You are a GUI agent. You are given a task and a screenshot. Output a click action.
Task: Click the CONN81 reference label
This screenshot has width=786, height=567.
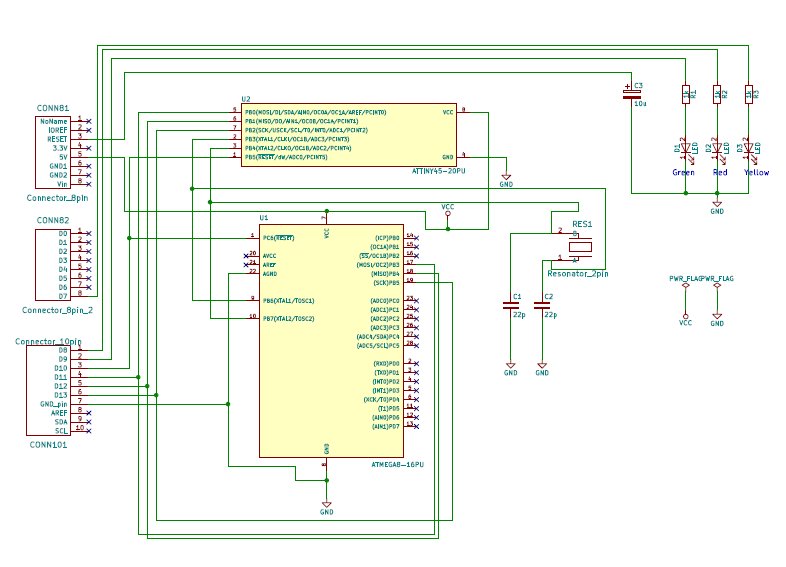click(53, 108)
